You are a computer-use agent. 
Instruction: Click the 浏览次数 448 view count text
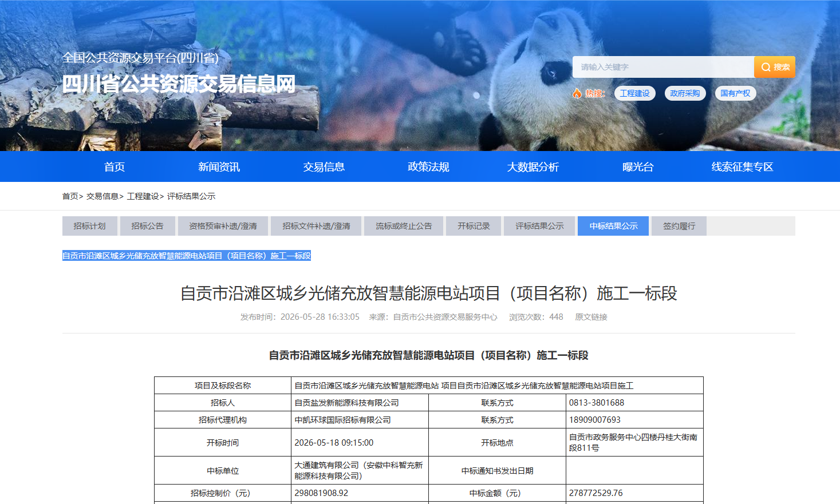536,317
